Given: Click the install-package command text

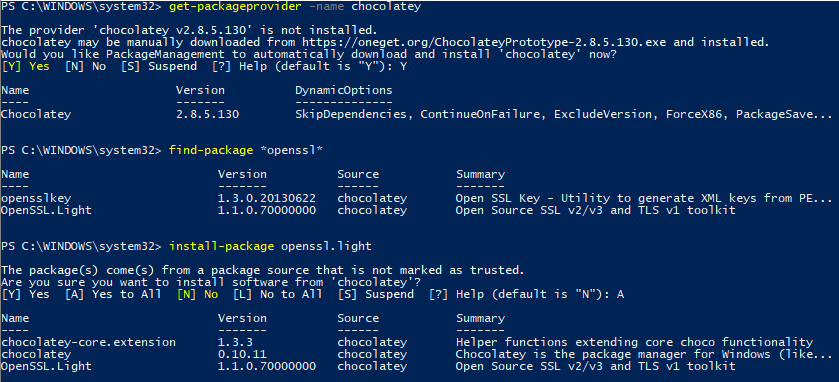Looking at the screenshot, I should [222, 246].
